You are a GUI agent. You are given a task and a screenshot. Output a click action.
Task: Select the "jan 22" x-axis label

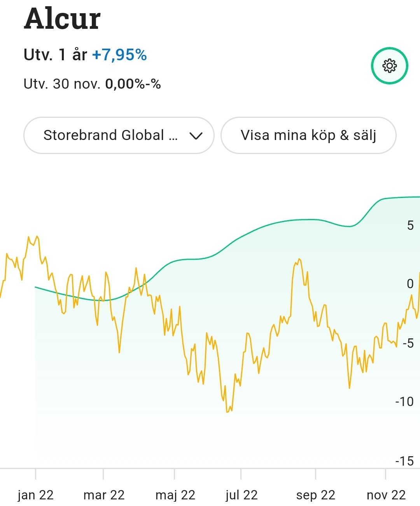coord(35,495)
